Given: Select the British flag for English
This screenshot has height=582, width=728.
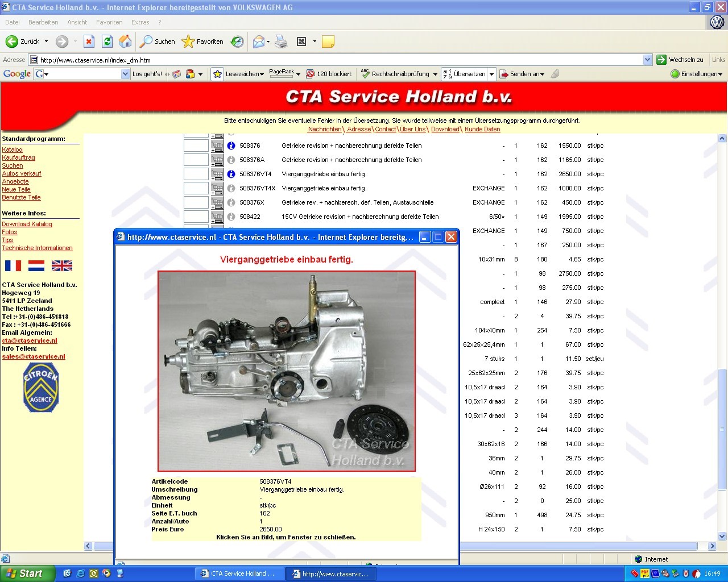Looking at the screenshot, I should tap(61, 265).
